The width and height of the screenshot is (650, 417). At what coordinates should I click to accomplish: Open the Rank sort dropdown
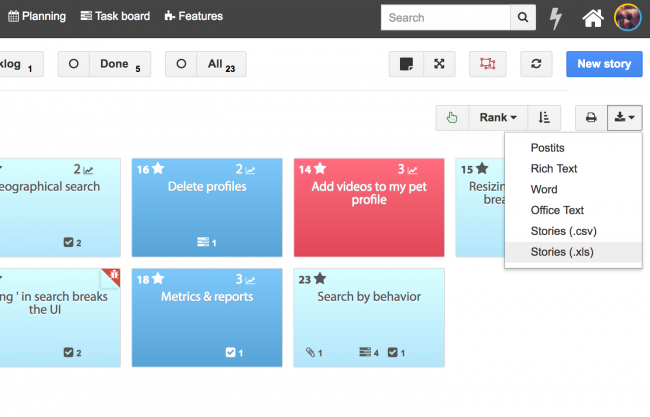[498, 117]
